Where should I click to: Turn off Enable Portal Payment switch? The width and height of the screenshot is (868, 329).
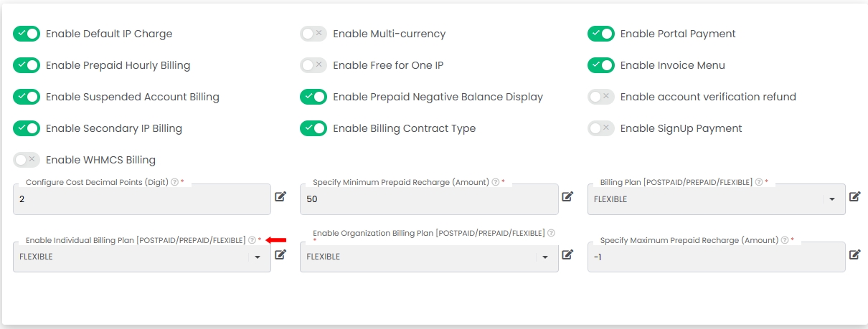point(601,34)
